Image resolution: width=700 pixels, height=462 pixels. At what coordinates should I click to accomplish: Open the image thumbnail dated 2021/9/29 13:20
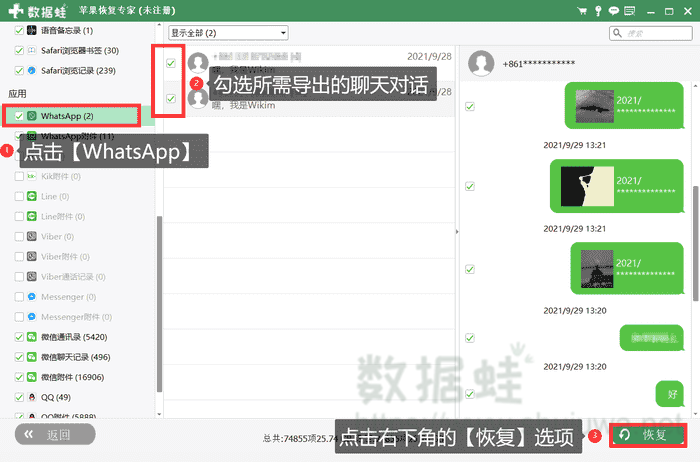(x=597, y=269)
